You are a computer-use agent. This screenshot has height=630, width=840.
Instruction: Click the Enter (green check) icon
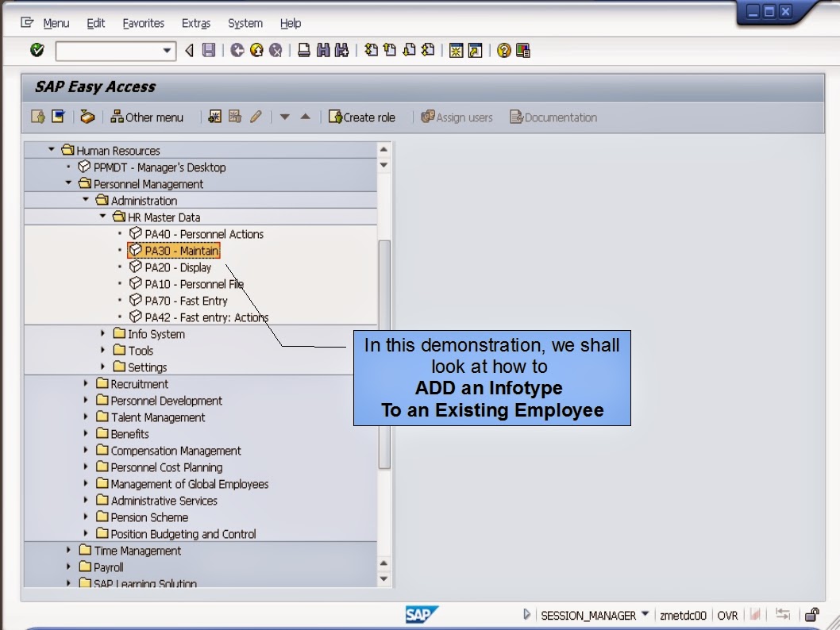tap(37, 50)
